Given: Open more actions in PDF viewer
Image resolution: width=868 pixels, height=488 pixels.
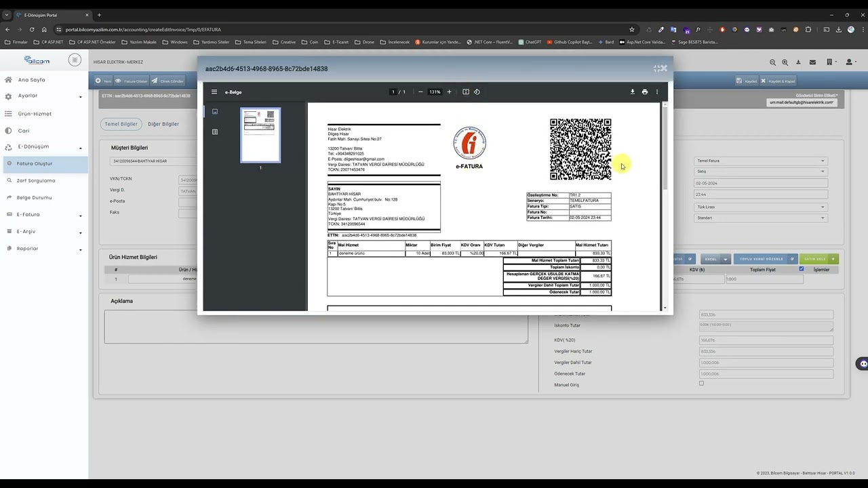Looking at the screenshot, I should click(656, 92).
